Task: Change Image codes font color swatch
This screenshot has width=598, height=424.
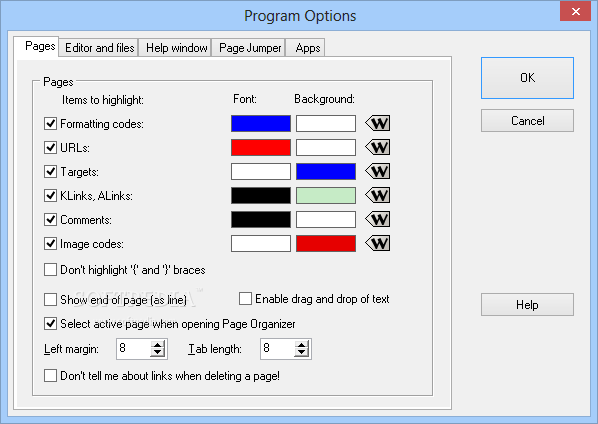Action: [261, 244]
